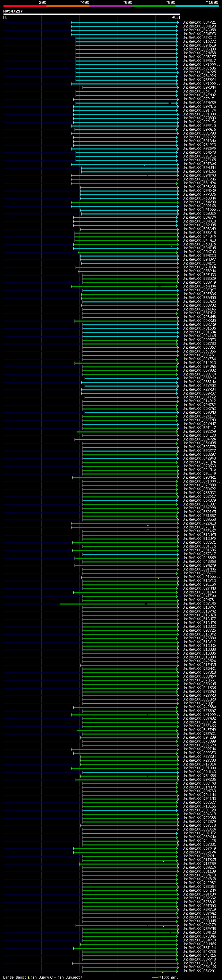Click label UniRef100_A7PLT1
222x980 pixels.
click(199, 99)
